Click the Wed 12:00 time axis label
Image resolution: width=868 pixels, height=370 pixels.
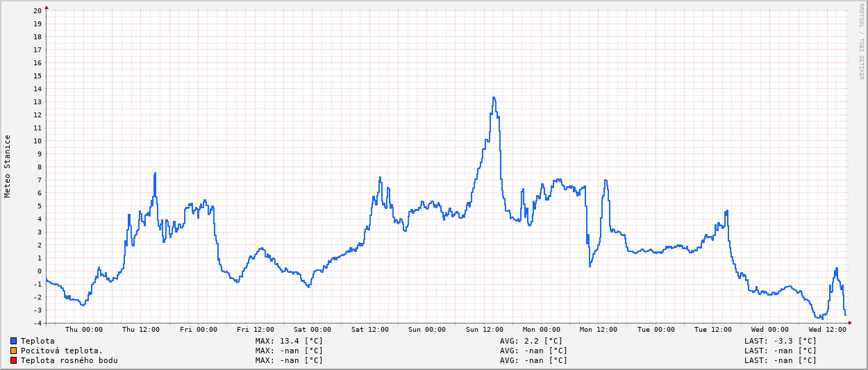827,330
